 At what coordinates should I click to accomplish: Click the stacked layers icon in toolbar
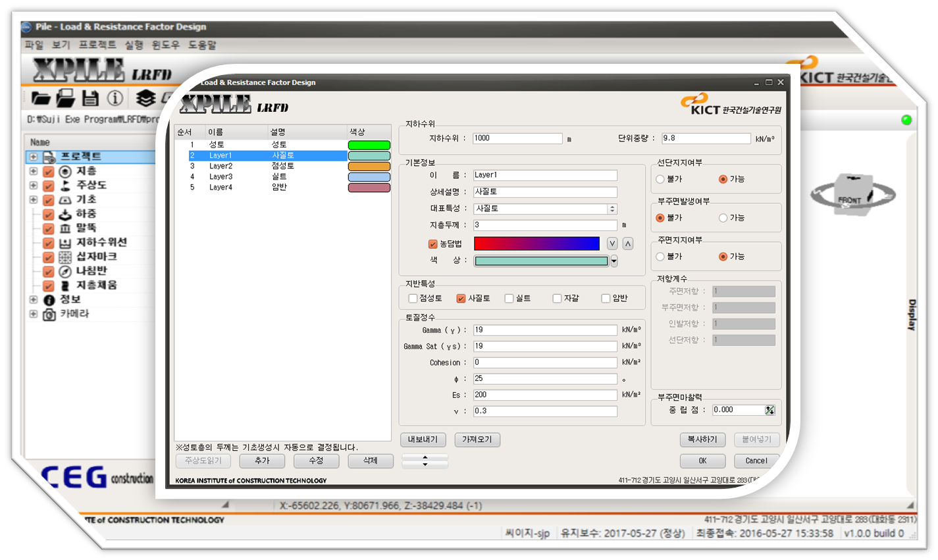(145, 99)
